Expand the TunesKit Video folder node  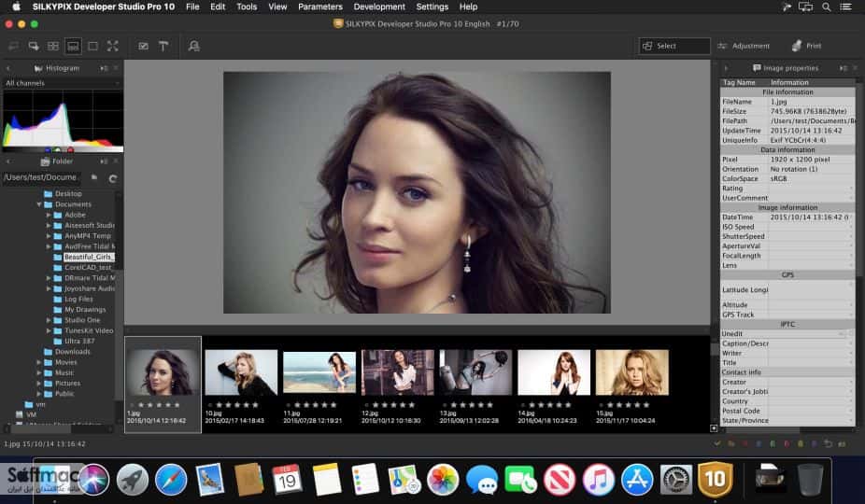tap(49, 330)
